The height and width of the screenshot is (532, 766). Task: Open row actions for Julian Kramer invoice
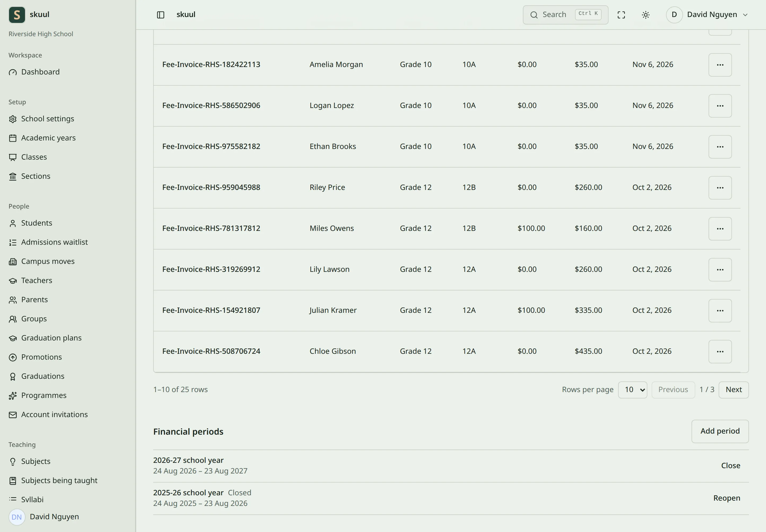coord(720,311)
